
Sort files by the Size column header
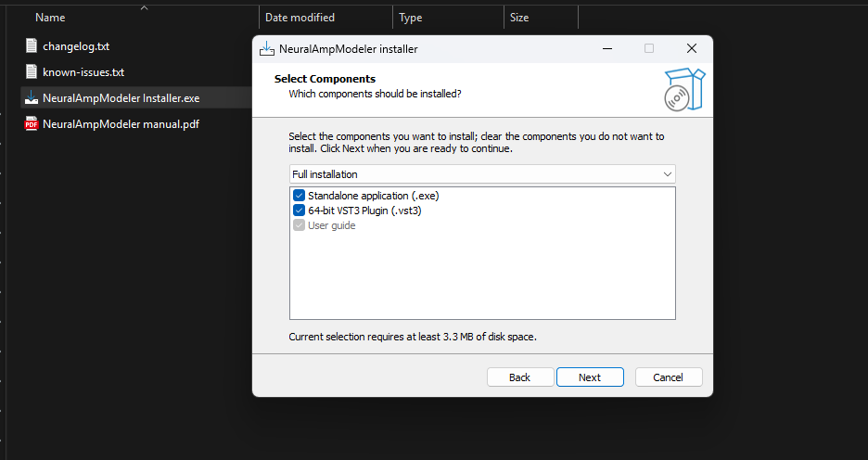[x=519, y=18]
